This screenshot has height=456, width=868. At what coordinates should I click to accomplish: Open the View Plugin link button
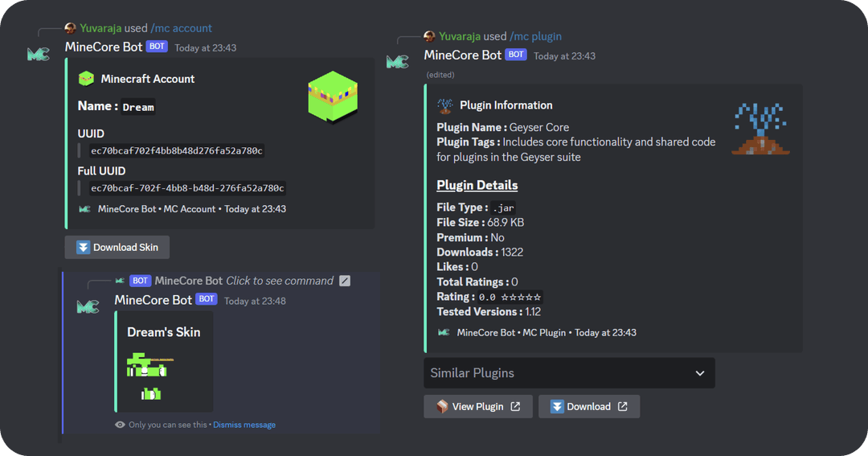point(477,407)
